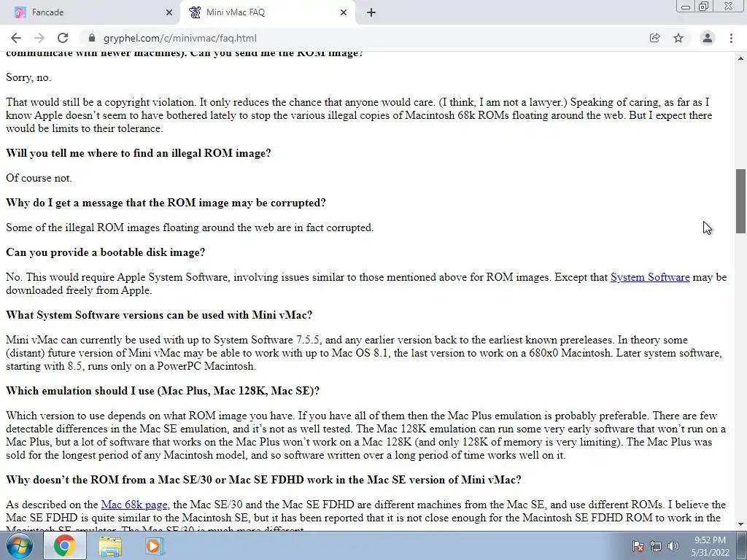Screen dimensions: 747x560
Task: Go back to previous page
Action: [16, 38]
